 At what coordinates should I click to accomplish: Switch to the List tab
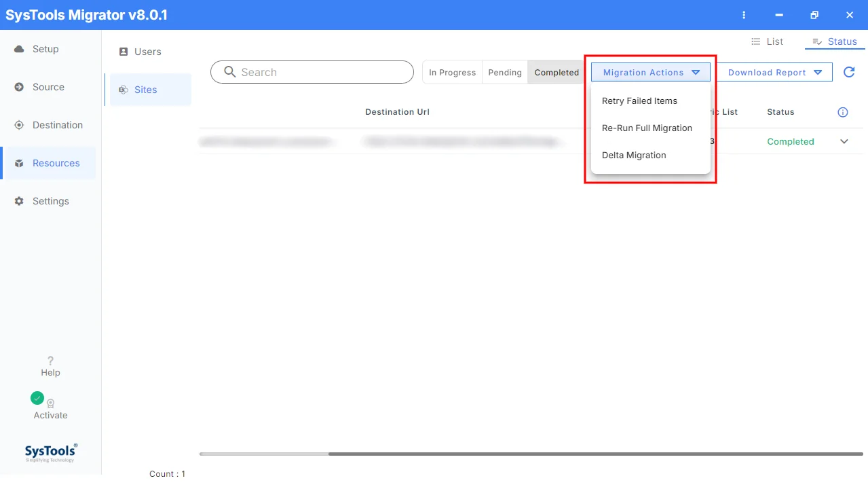pos(767,41)
